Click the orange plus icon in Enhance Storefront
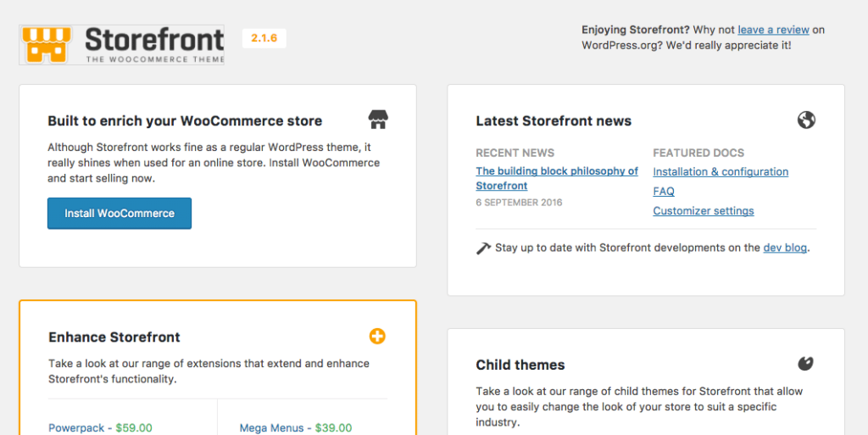Image resolution: width=868 pixels, height=435 pixels. click(x=377, y=336)
